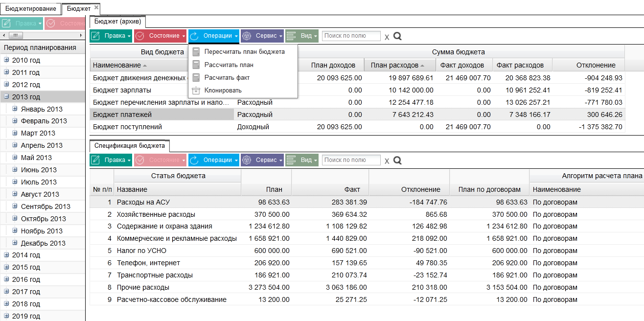644x321 pixels.
Task: Click the calculator icon beside Рассчитать план
Action: [x=196, y=65]
